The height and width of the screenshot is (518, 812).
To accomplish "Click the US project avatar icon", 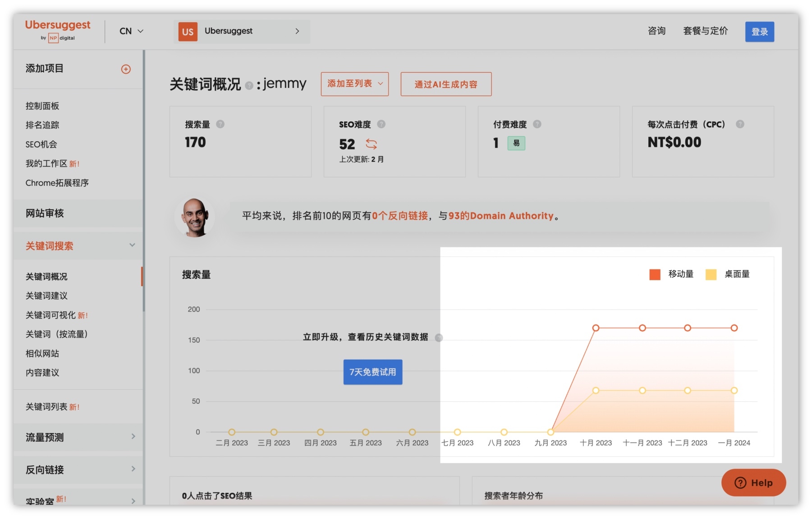I will (188, 31).
